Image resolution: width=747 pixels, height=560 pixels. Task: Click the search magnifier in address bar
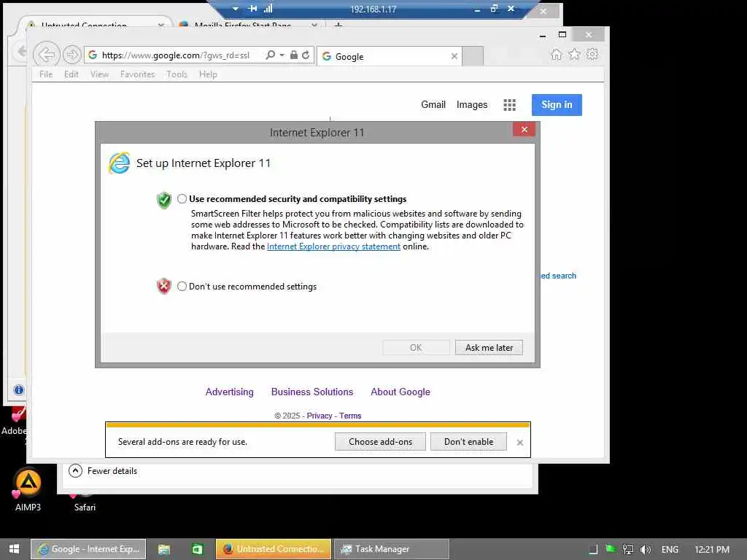click(270, 55)
